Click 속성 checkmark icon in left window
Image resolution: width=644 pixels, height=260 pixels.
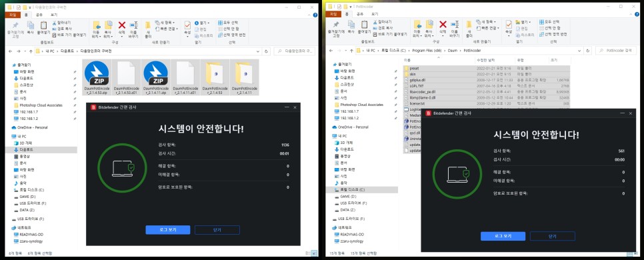pyautogui.click(x=187, y=25)
